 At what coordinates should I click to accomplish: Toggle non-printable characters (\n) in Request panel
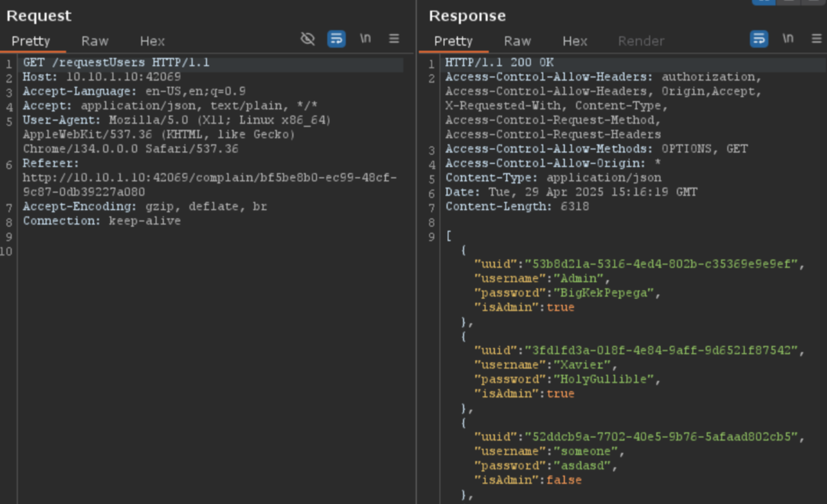[365, 39]
